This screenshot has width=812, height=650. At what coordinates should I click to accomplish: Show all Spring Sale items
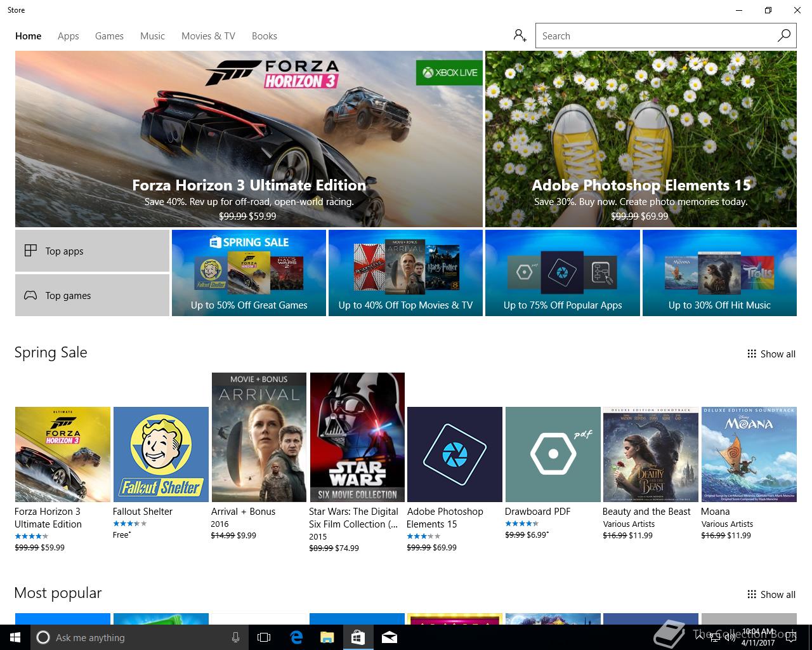771,354
